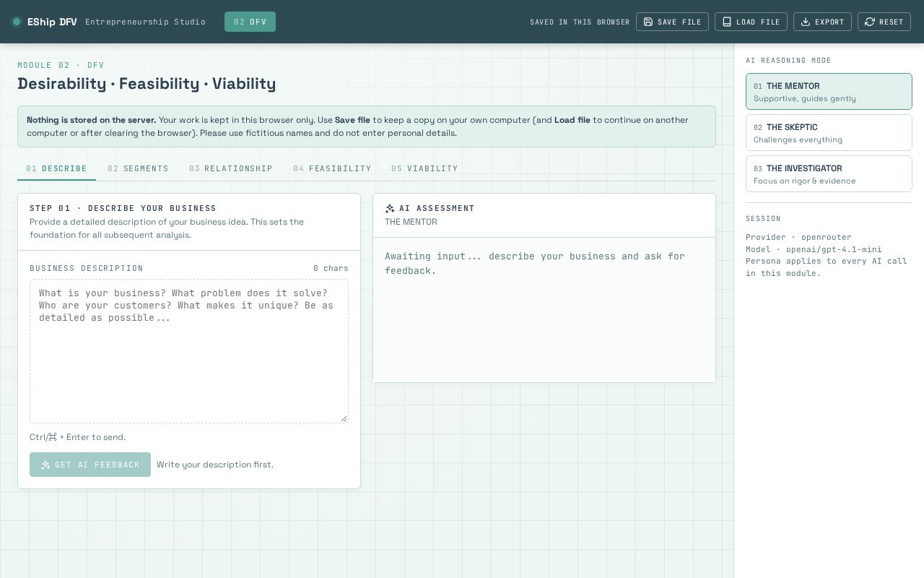The width and height of the screenshot is (924, 578).
Task: Click 'Saved in this browser' status text
Action: (x=580, y=22)
